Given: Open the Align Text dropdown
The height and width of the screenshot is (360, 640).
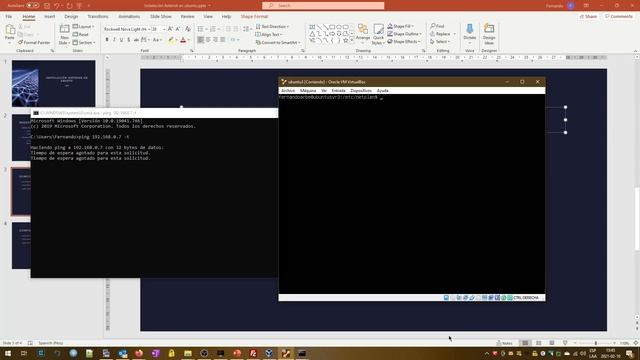Looking at the screenshot, I should point(269,34).
